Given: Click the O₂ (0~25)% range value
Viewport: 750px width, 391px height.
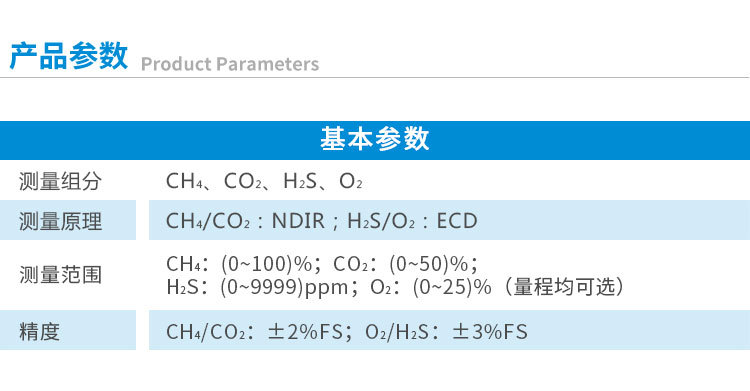Looking at the screenshot, I should point(431,287).
